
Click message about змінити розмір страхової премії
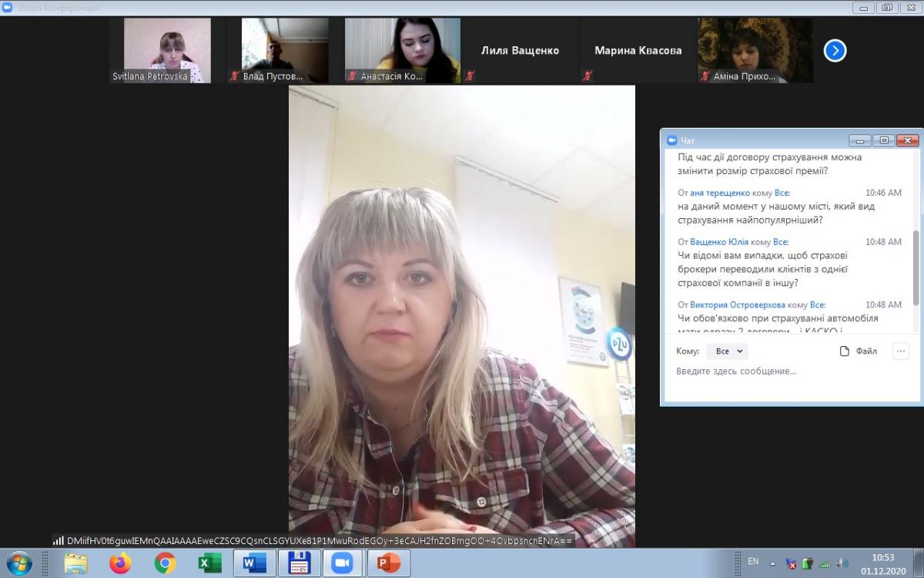pos(770,163)
